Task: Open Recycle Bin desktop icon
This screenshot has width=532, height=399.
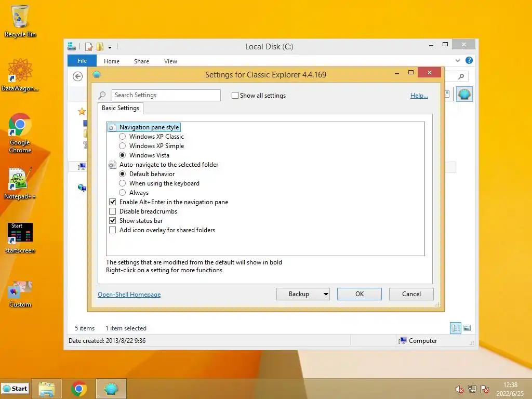Action: (x=20, y=21)
